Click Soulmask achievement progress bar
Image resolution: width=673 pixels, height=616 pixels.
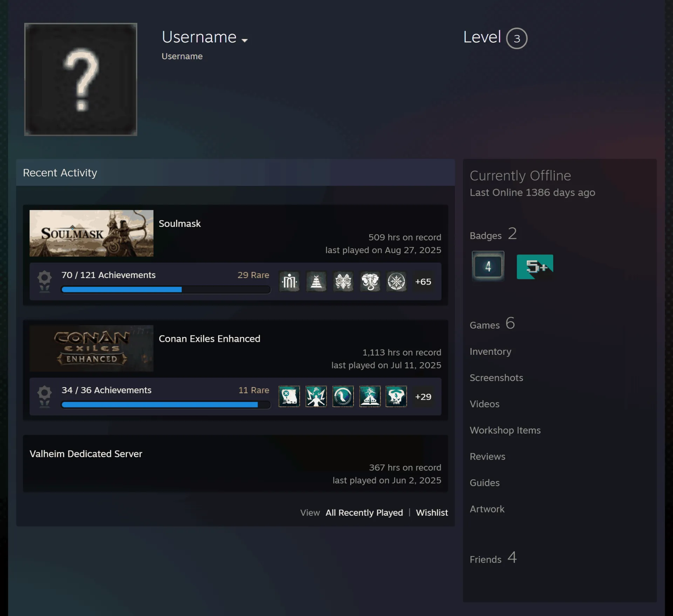(166, 290)
